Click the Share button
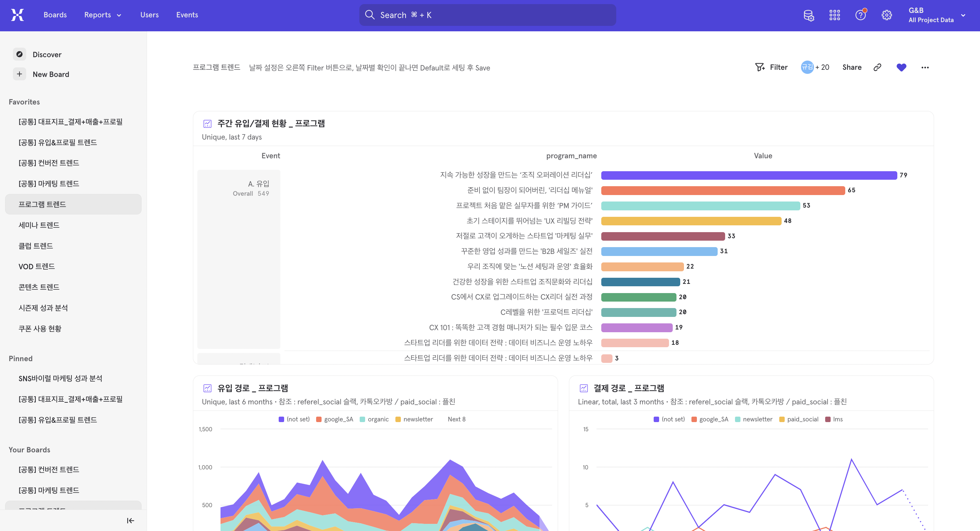Screen dimensions: 980x531 point(851,67)
